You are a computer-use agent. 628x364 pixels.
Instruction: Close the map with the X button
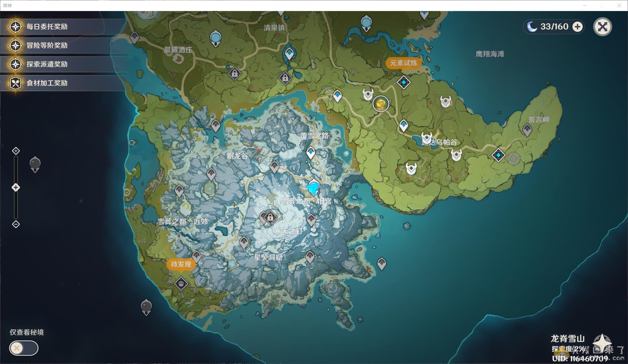point(602,27)
